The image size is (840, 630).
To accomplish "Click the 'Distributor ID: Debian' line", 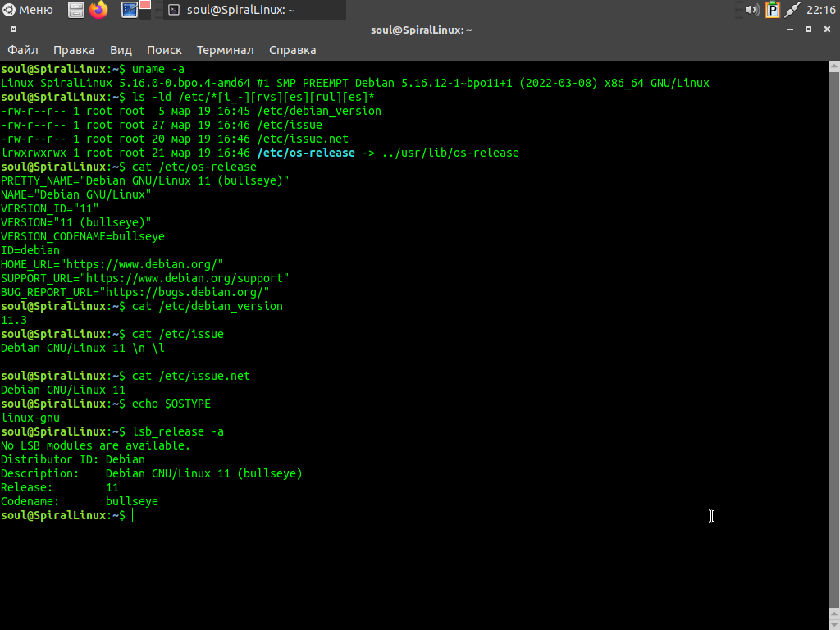I will click(x=73, y=459).
